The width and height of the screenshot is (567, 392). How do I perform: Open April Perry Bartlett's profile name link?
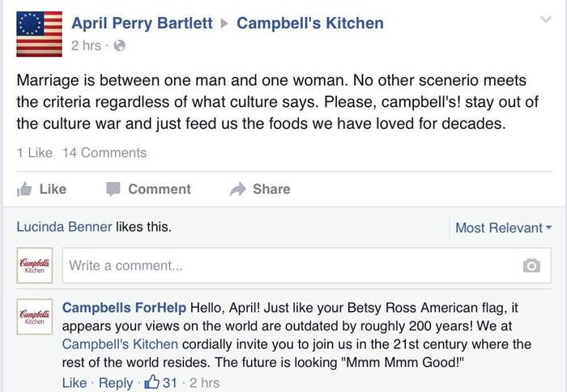[x=142, y=23]
